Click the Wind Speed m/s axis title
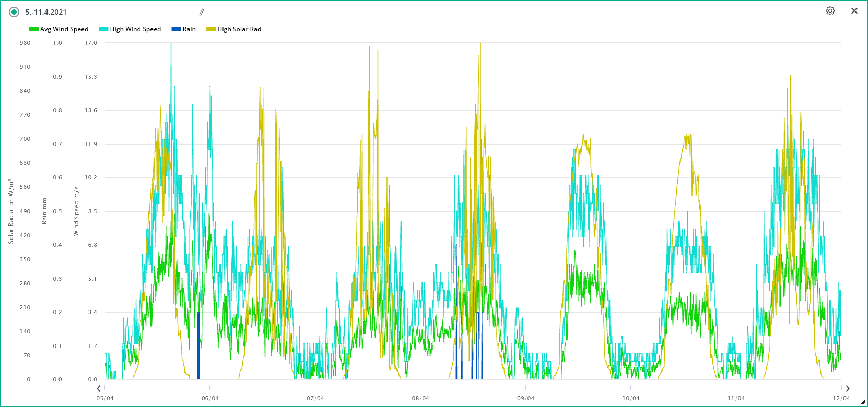This screenshot has width=868, height=407. [x=76, y=211]
